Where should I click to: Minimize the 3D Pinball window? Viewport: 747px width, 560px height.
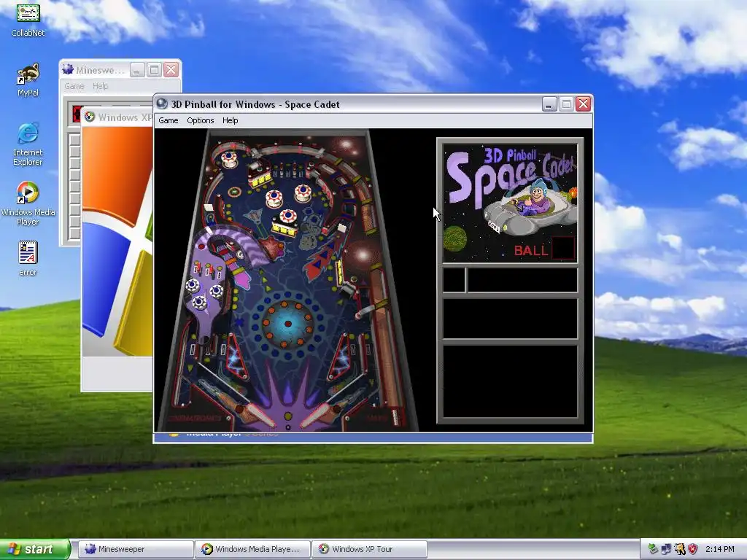[549, 104]
